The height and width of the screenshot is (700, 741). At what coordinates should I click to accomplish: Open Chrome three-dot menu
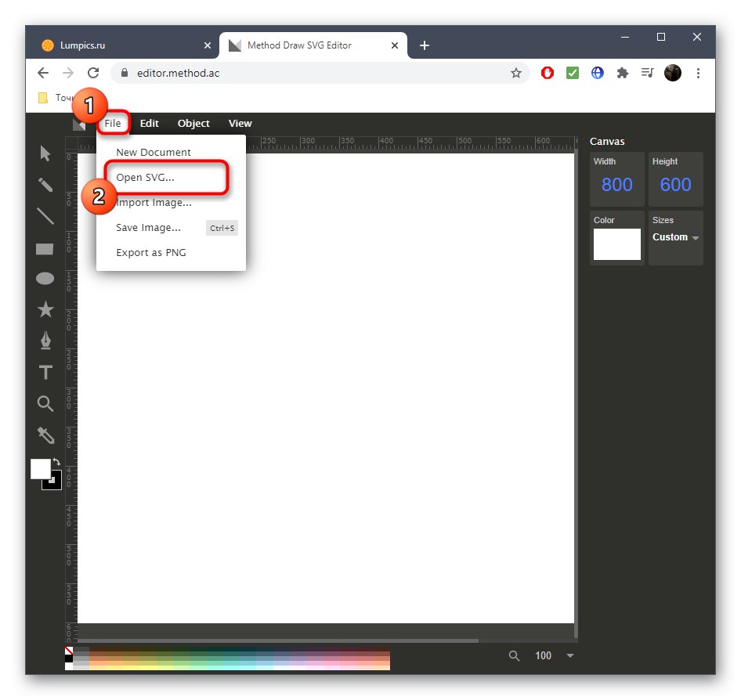pos(698,73)
